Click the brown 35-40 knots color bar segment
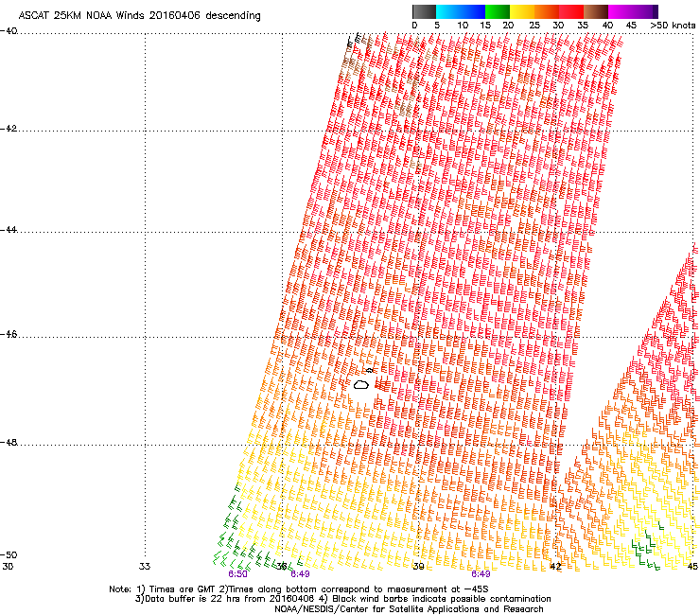The height and width of the screenshot is (615, 700). 596,11
